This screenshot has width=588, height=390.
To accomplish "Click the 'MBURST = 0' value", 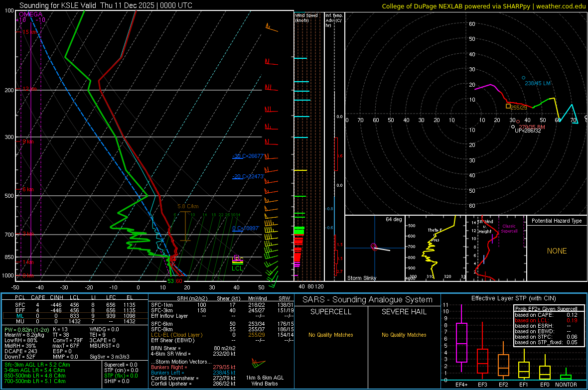I will click(104, 346).
